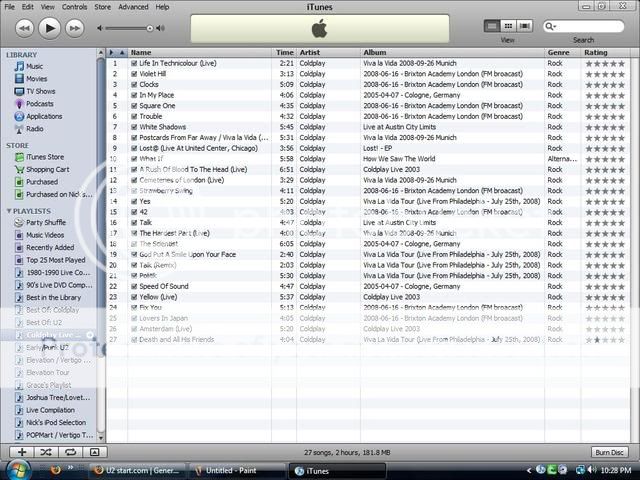The image size is (640, 480).
Task: Uncheck Speed Of Sound checkbox
Action: pos(134,287)
